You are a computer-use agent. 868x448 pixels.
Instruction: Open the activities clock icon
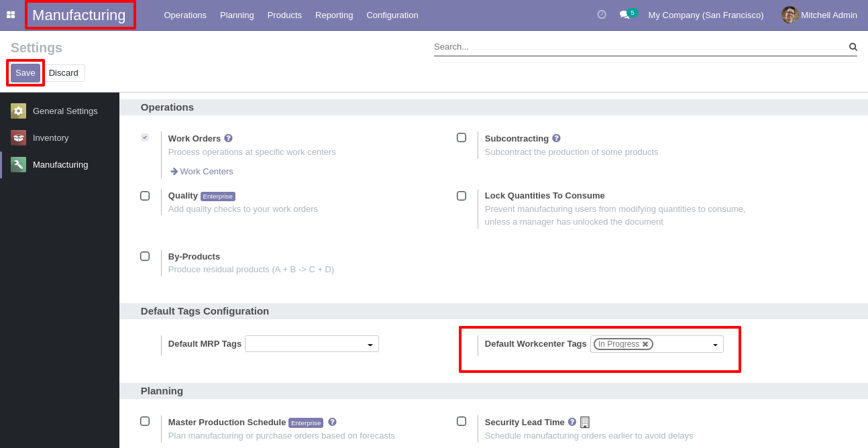click(602, 15)
